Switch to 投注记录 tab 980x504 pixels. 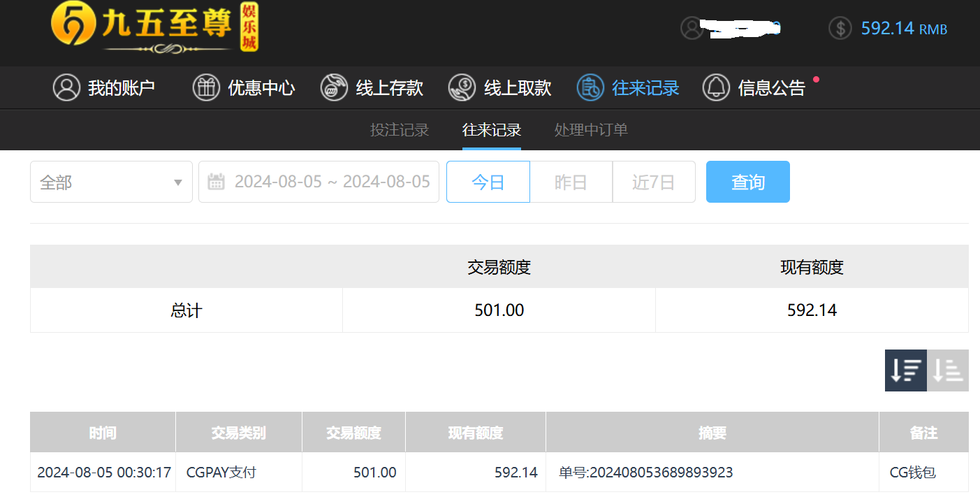tap(399, 130)
